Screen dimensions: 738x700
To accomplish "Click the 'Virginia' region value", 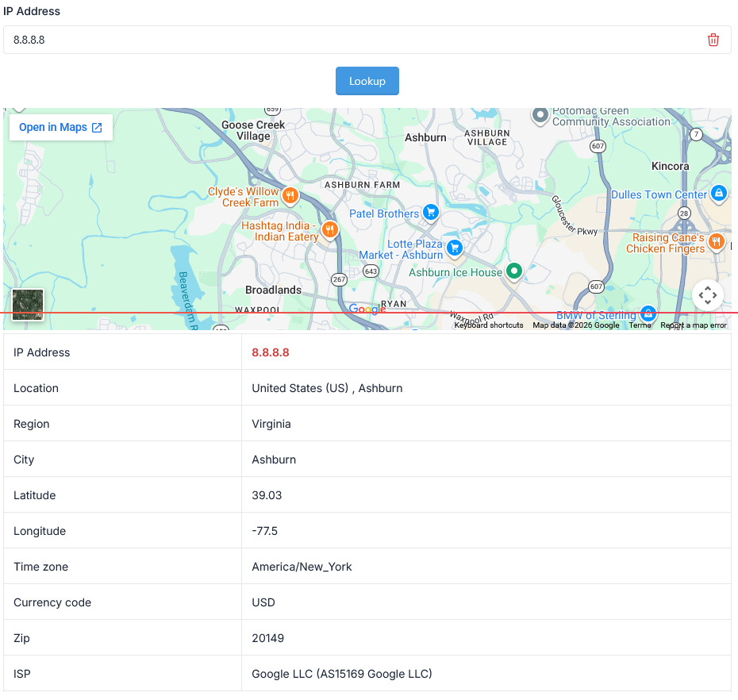I will 271,424.
